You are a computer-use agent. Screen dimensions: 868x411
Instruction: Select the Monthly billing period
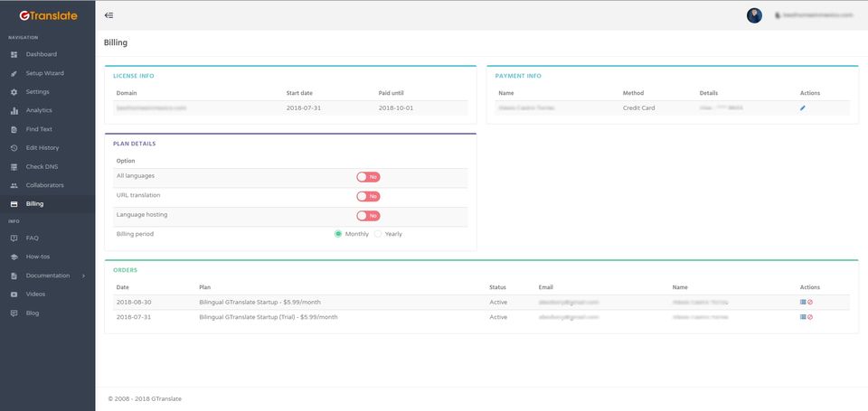337,234
